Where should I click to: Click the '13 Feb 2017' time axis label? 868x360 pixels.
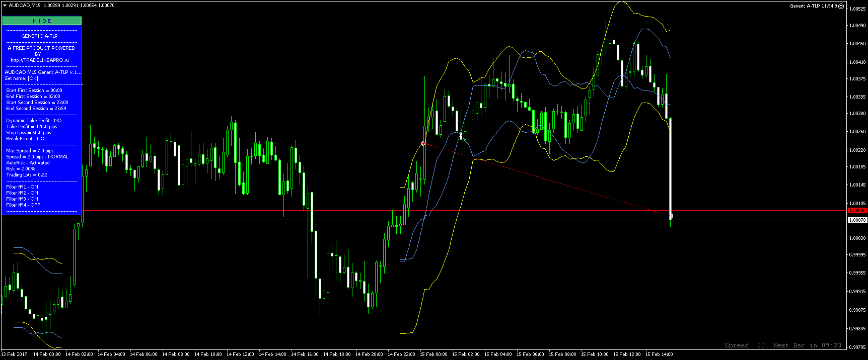click(x=14, y=354)
